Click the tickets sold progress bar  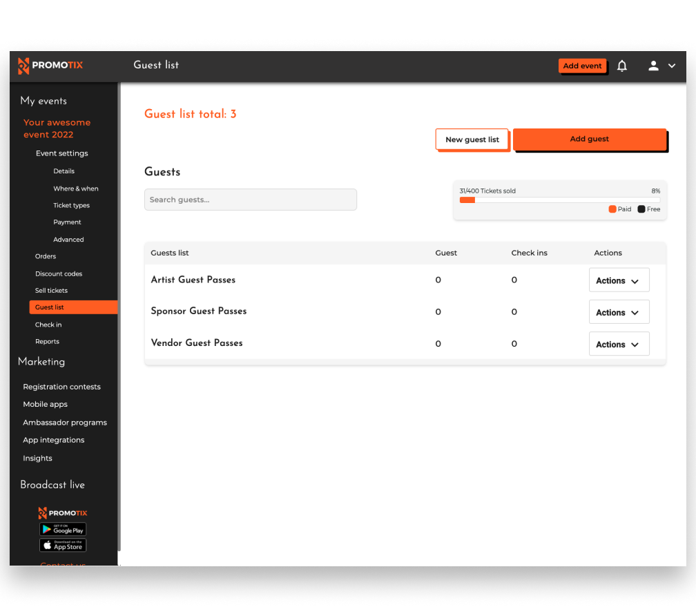point(559,200)
